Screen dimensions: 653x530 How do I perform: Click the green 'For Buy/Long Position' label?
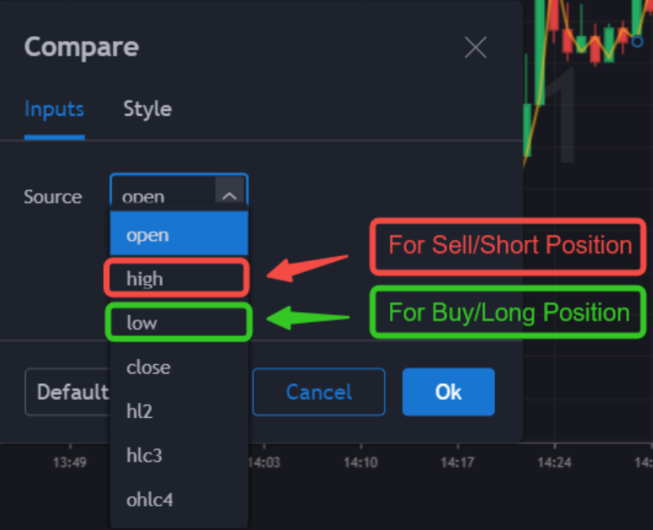click(509, 313)
